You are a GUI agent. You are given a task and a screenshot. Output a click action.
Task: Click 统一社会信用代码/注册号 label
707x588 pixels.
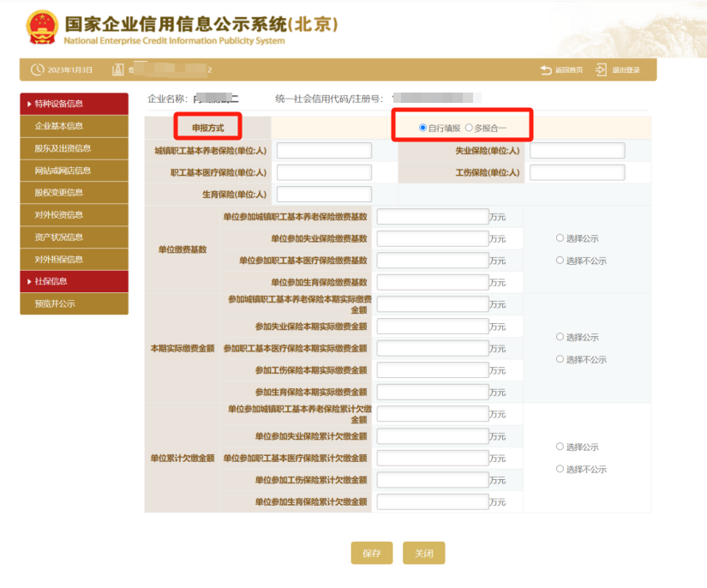click(x=329, y=99)
